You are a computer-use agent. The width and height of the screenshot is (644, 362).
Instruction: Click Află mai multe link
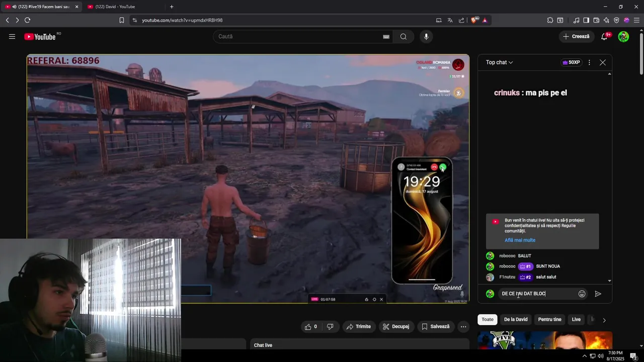pos(520,240)
